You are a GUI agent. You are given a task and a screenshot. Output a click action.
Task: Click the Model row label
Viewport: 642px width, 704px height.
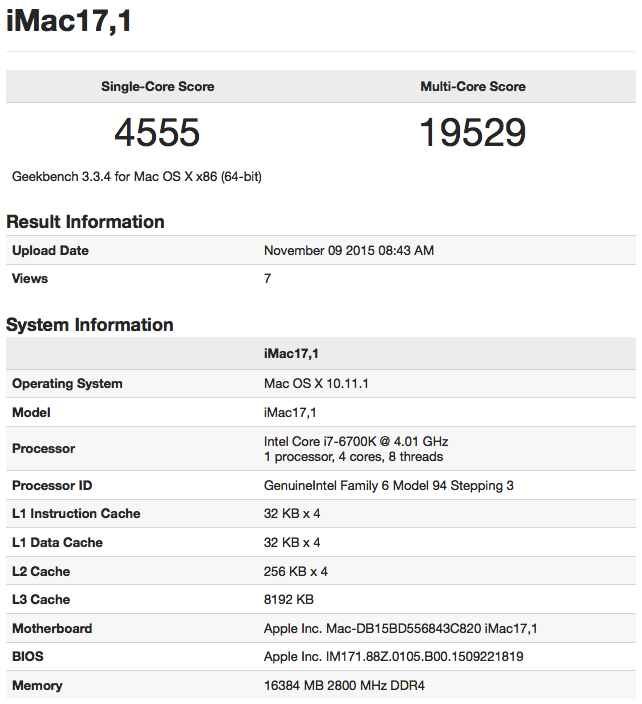pos(31,413)
